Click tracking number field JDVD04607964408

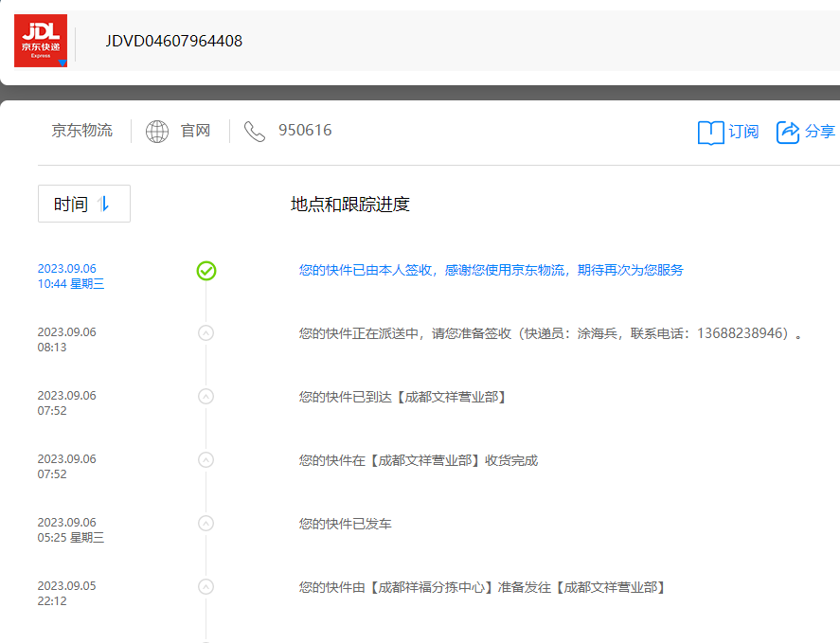[174, 42]
